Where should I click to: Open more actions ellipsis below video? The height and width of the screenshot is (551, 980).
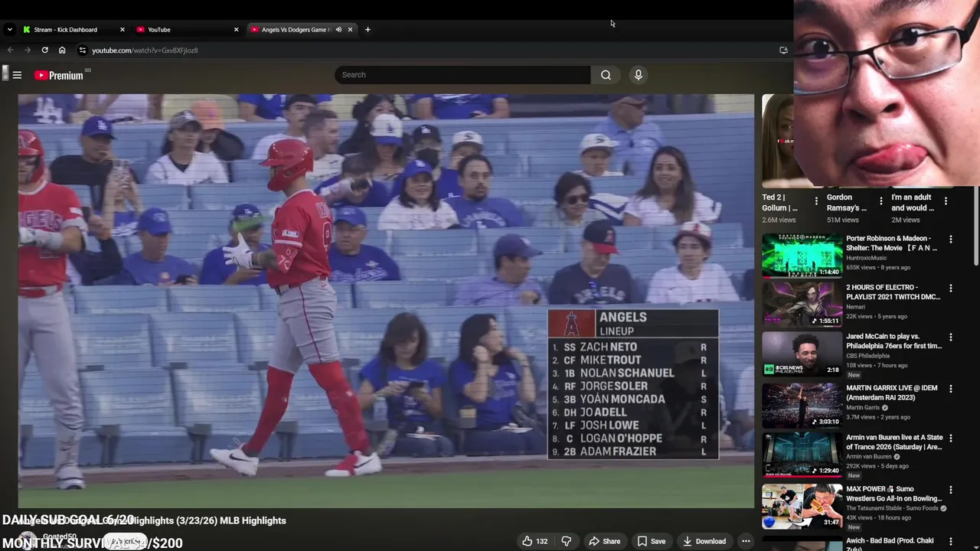pos(746,541)
